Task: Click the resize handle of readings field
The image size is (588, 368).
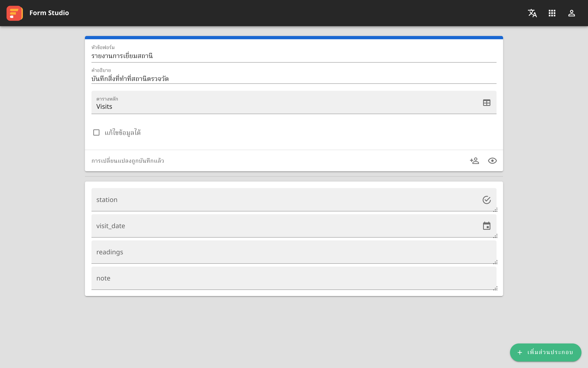Action: pos(496,262)
